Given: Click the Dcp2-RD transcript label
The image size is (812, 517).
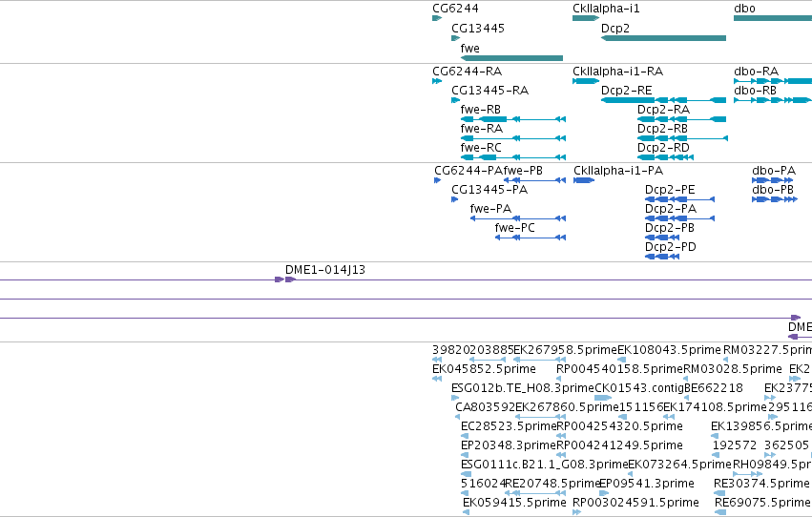Looking at the screenshot, I should [663, 148].
